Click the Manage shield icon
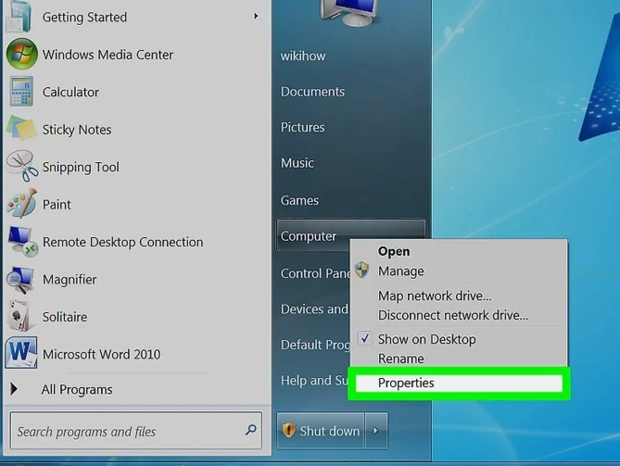The width and height of the screenshot is (620, 466). pos(362,270)
